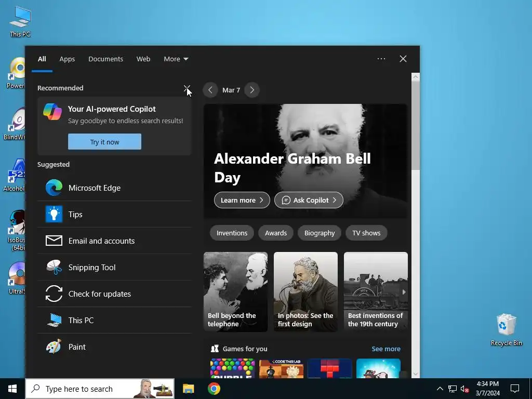This screenshot has height=399, width=532.
Task: Go to previous day with the left arrow
Action: coord(210,90)
